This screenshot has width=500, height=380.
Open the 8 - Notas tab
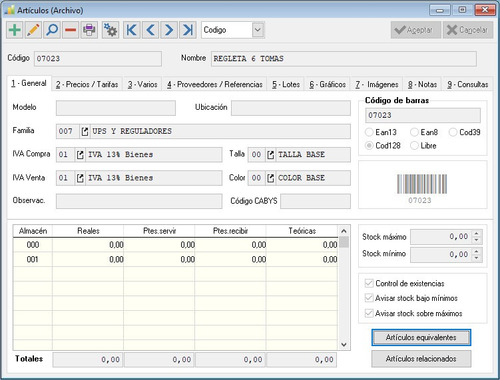[x=422, y=85]
